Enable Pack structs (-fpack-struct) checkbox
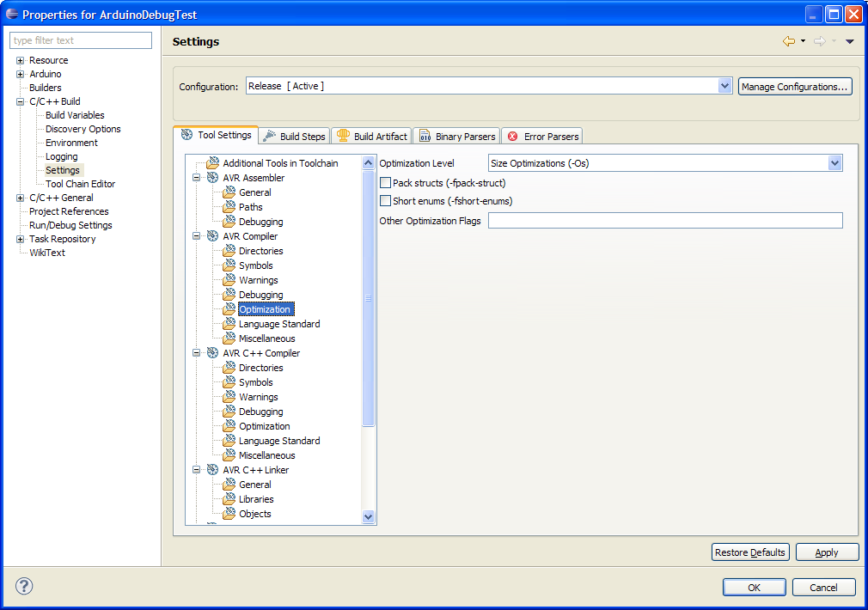The image size is (868, 610). click(385, 183)
